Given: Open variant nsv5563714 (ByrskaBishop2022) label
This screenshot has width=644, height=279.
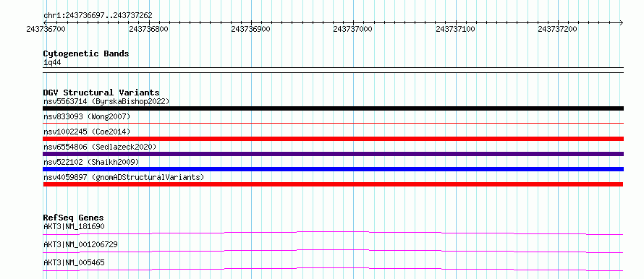Looking at the screenshot, I should click(x=106, y=101).
